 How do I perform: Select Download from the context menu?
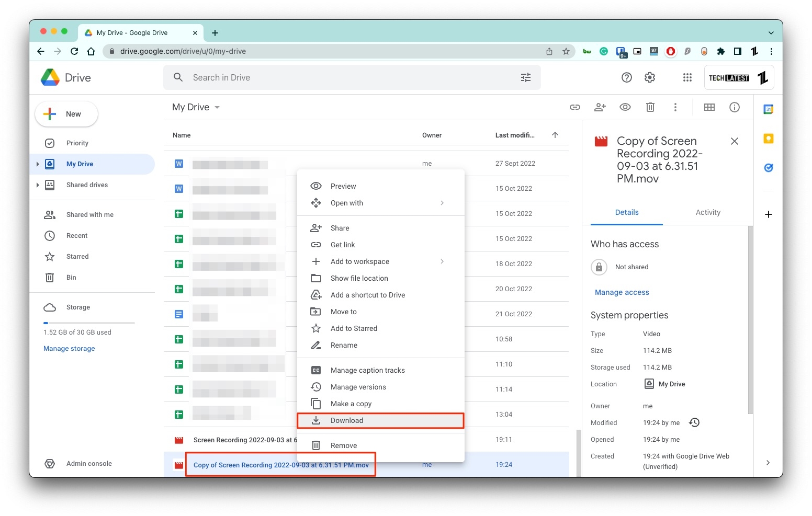click(x=347, y=420)
